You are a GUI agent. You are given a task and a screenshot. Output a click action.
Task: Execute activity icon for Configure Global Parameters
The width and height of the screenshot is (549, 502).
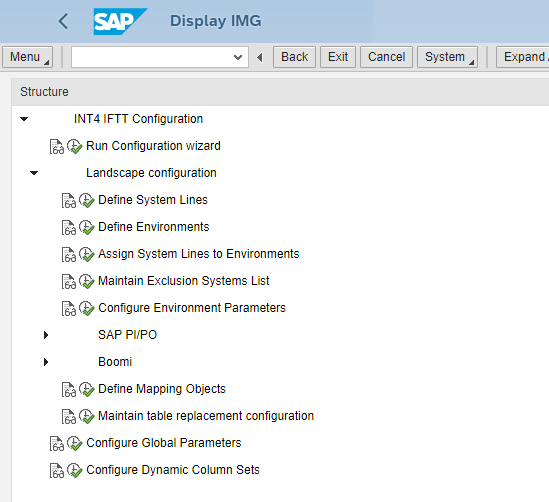coord(75,444)
